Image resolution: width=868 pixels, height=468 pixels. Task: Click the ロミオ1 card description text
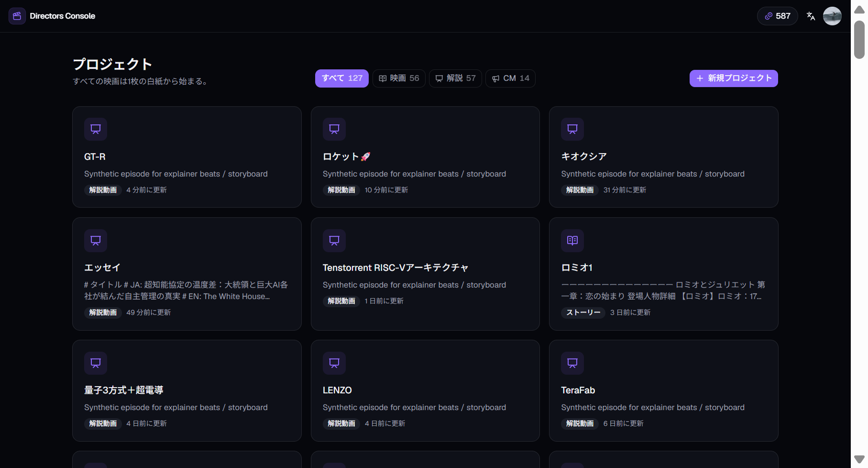663,291
